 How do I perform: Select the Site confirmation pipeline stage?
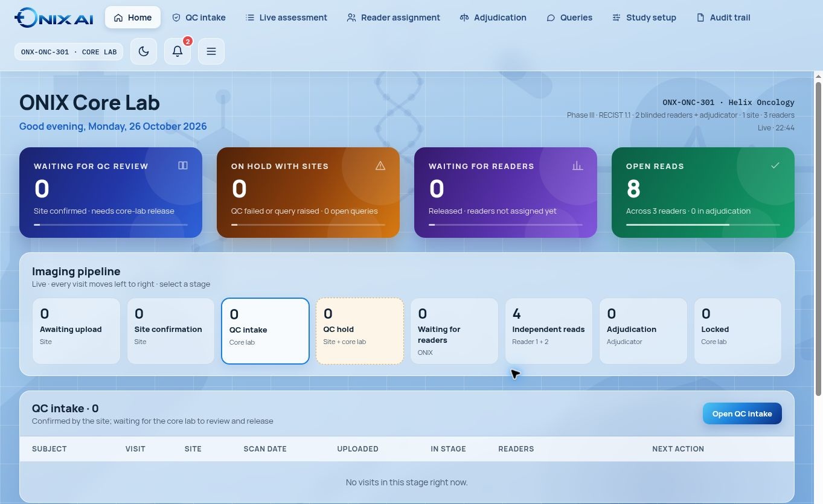[170, 331]
